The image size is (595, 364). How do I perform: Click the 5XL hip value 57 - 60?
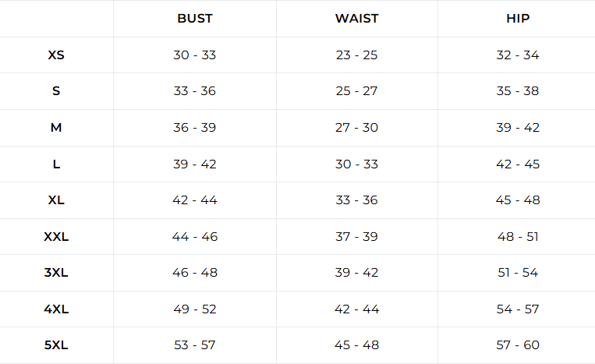coord(518,345)
